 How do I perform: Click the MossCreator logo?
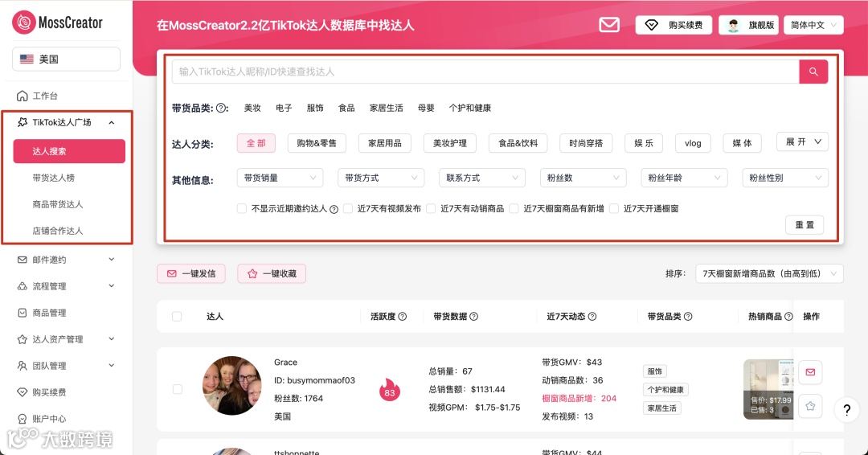point(58,23)
